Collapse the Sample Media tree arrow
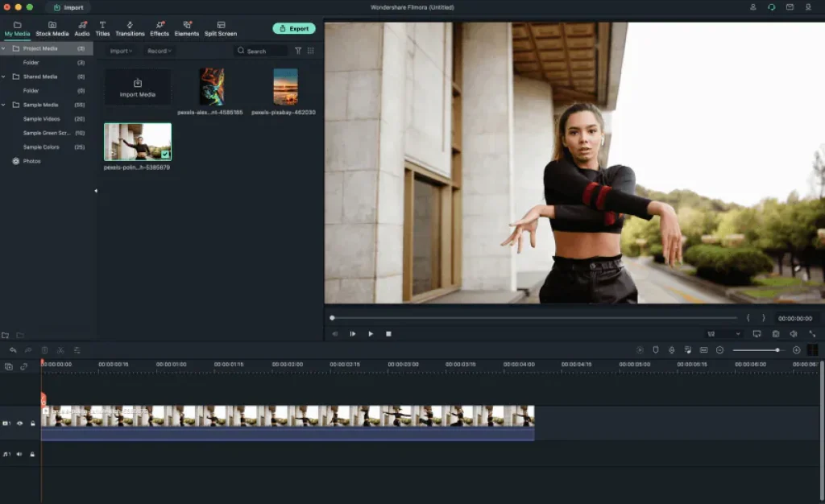 [4, 105]
